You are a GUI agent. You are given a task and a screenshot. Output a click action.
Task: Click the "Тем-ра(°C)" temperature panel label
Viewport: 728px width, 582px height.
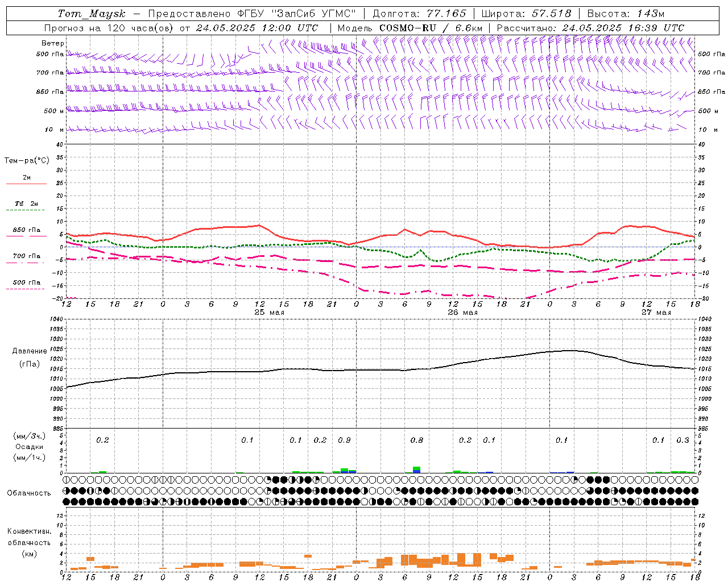tap(27, 161)
